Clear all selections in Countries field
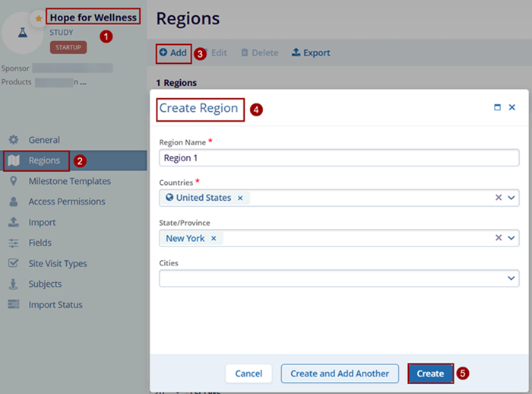The image size is (532, 394). (499, 198)
